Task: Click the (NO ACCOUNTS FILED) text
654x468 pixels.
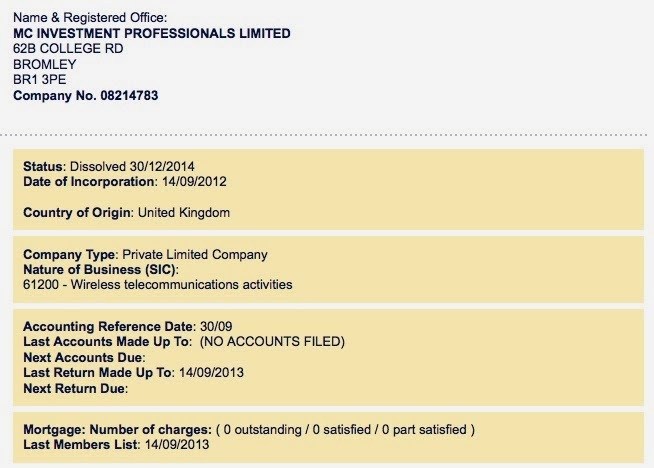Action: point(272,342)
